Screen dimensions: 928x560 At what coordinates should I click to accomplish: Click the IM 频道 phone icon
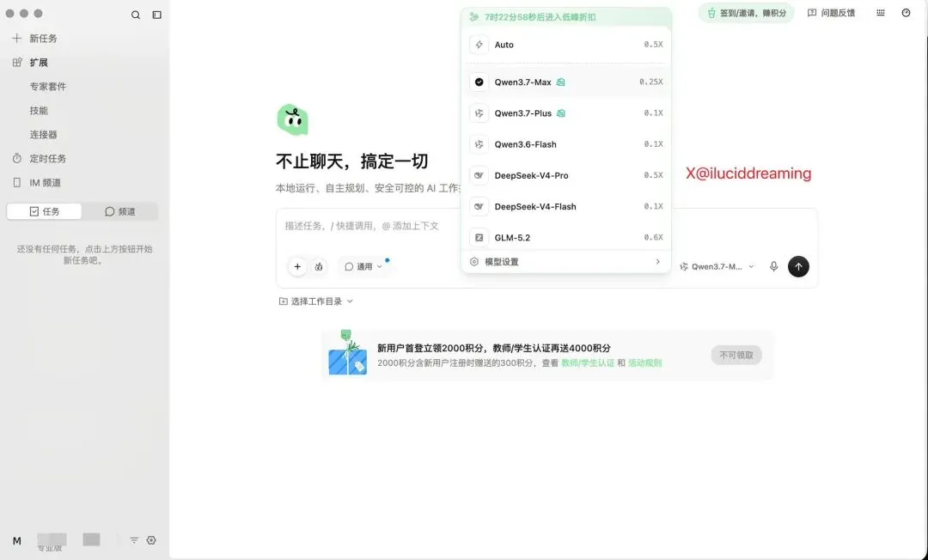17,183
